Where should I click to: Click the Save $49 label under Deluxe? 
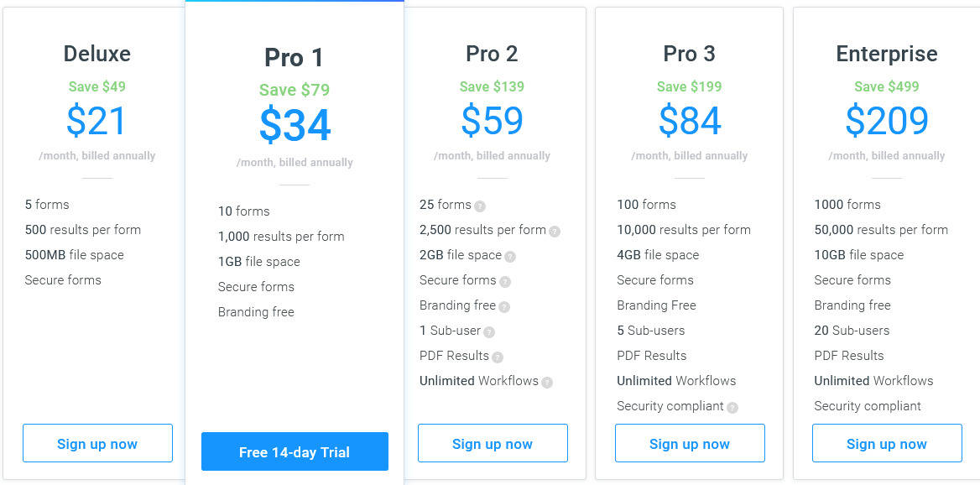click(x=97, y=86)
